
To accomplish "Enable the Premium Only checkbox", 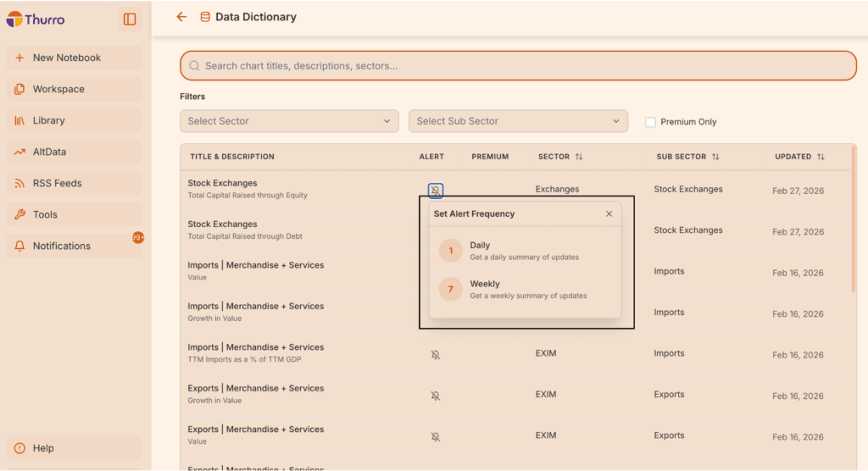I will pos(650,122).
